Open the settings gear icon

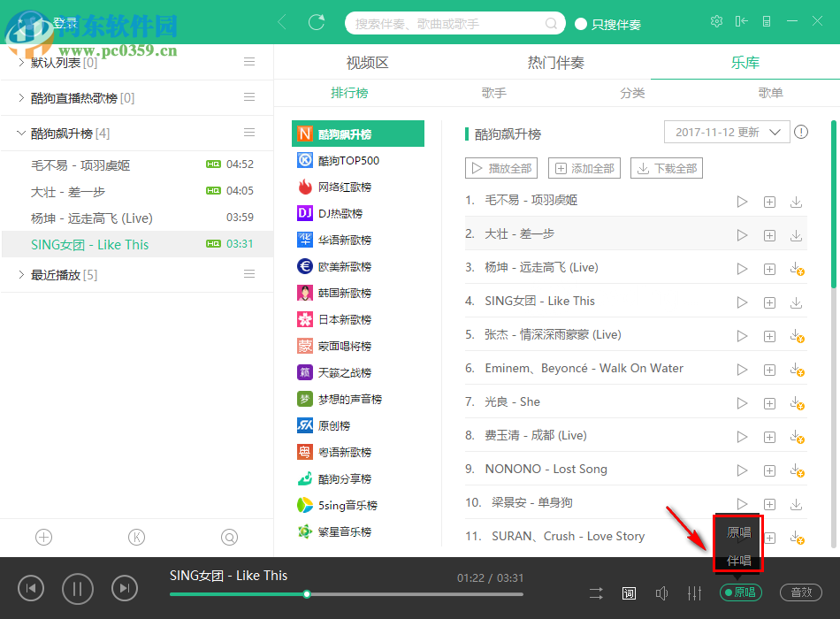[716, 21]
